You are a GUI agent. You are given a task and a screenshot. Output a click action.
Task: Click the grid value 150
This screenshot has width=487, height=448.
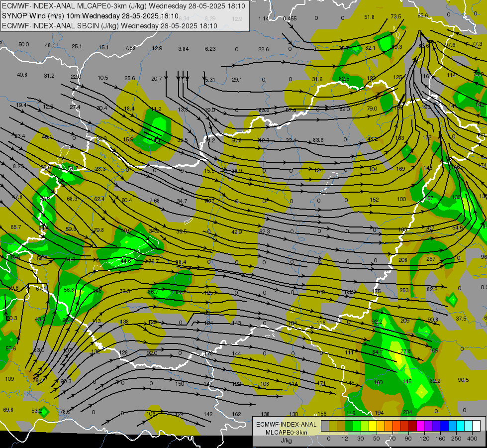180,384
